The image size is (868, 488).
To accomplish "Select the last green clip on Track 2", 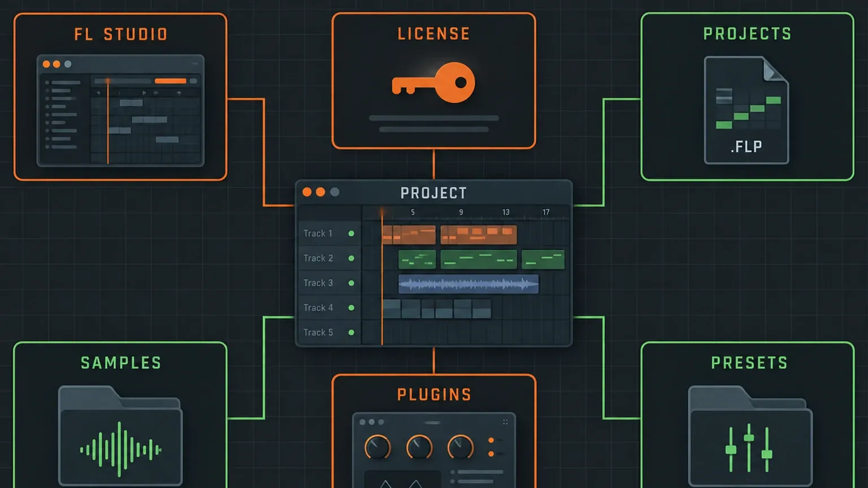I will [543, 259].
